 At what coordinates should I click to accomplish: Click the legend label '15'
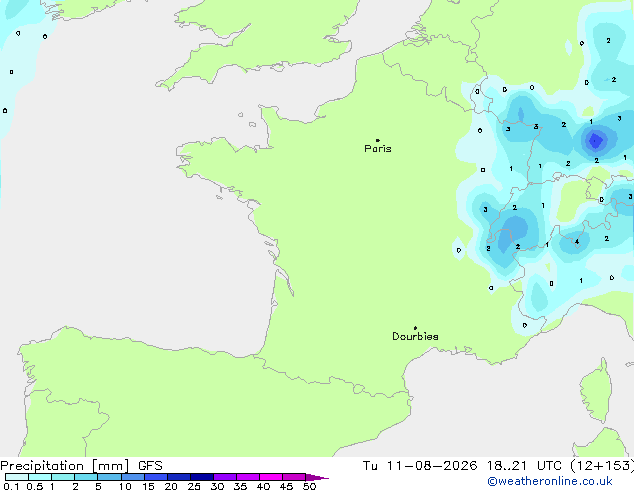tap(148, 486)
